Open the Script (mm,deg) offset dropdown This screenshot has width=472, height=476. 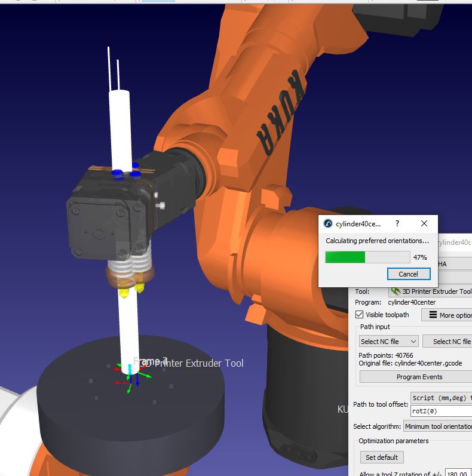click(x=442, y=398)
